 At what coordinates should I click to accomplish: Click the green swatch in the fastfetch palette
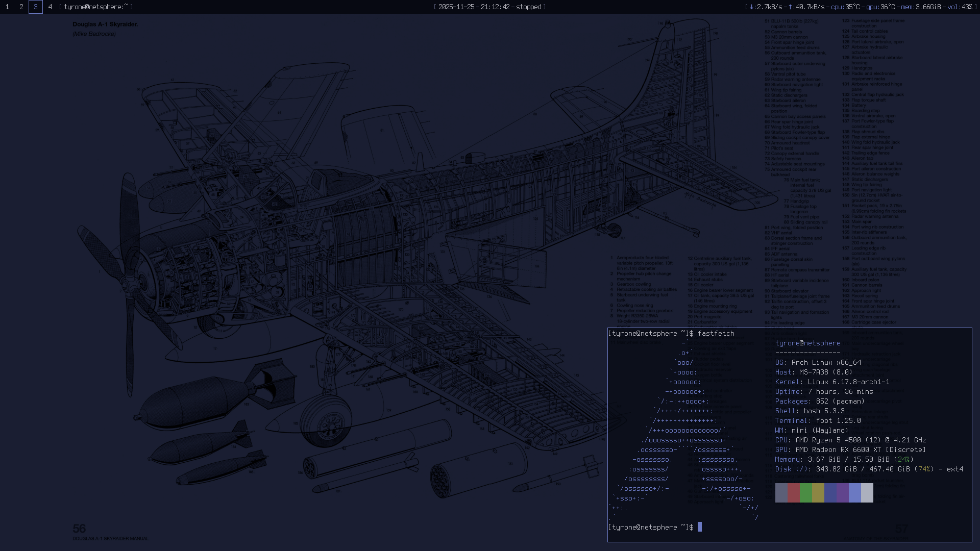pos(805,493)
